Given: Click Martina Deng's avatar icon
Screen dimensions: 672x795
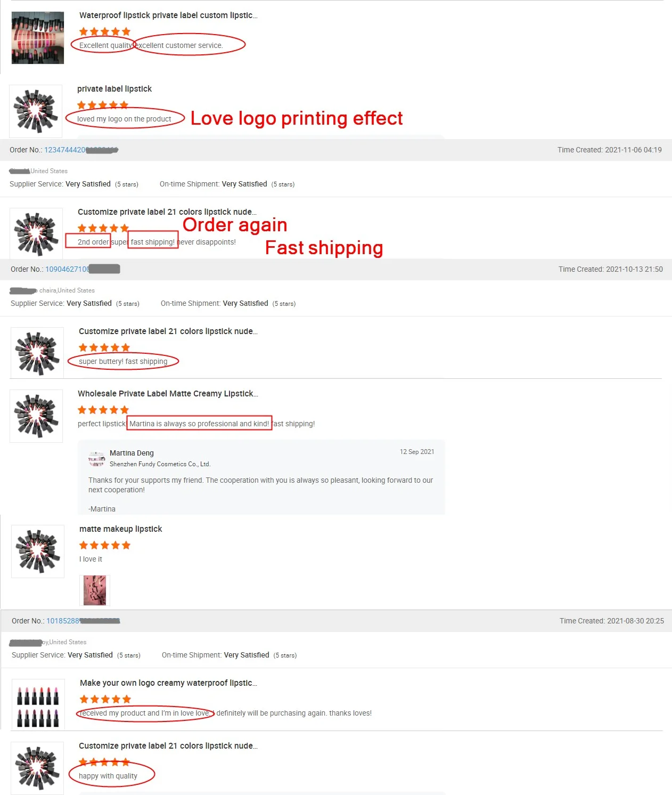Looking at the screenshot, I should pyautogui.click(x=97, y=458).
